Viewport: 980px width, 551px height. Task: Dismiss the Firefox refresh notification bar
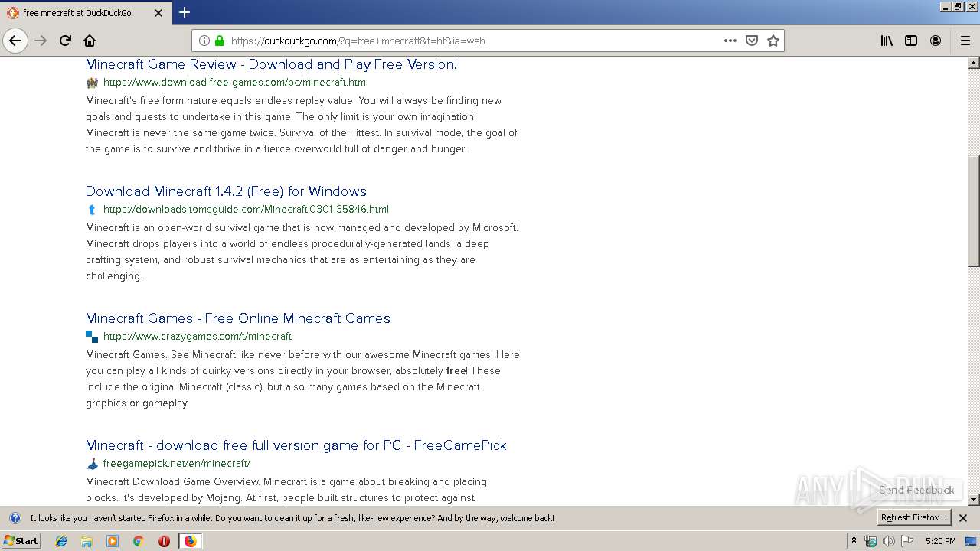[x=963, y=518]
